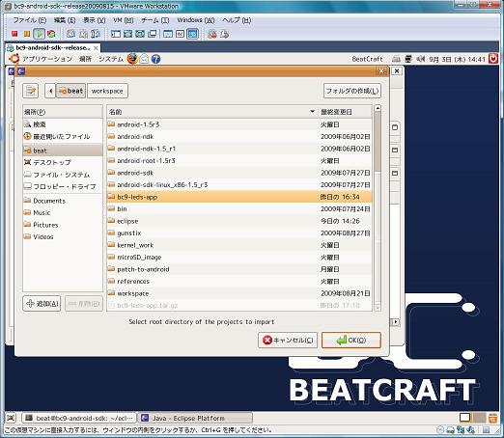Open the アプリケーション menu in Ubuntu panel

coord(47,59)
